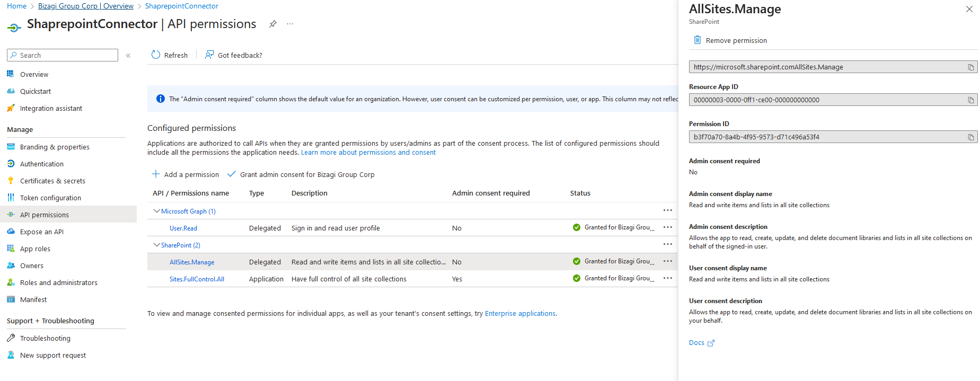The image size is (980, 381).
Task: Click the Remove permission trash icon
Action: point(698,40)
